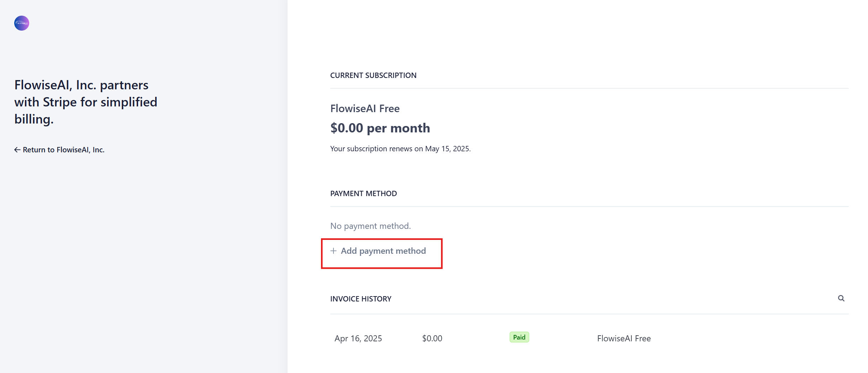
Task: Open the invoice history search magnifier
Action: point(841,298)
